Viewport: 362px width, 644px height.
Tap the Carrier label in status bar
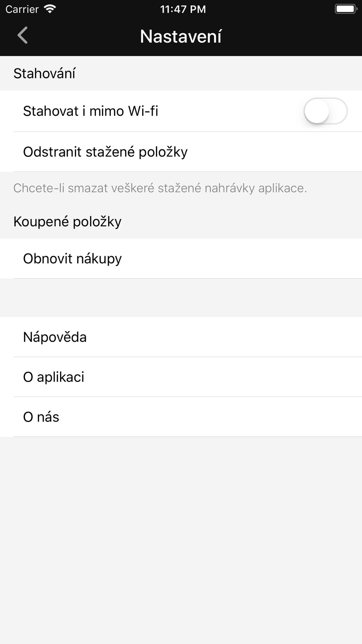(22, 9)
